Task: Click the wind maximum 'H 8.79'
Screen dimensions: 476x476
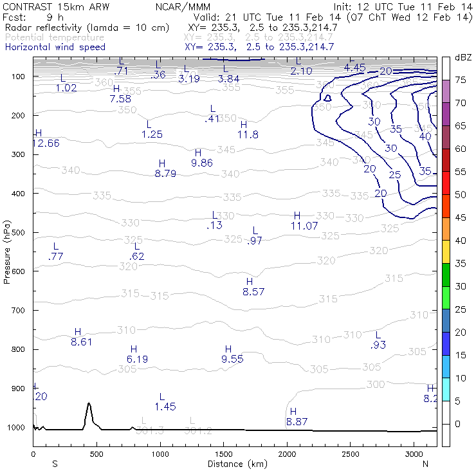Action: click(165, 169)
